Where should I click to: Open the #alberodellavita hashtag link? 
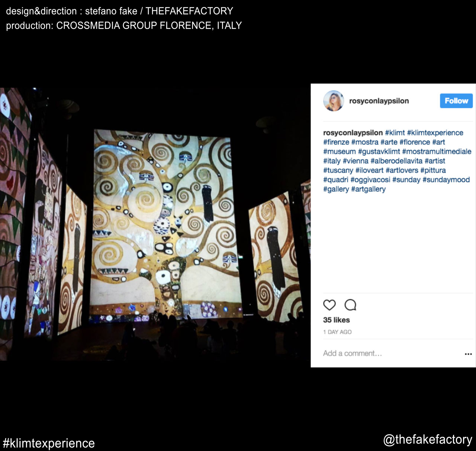click(x=396, y=161)
